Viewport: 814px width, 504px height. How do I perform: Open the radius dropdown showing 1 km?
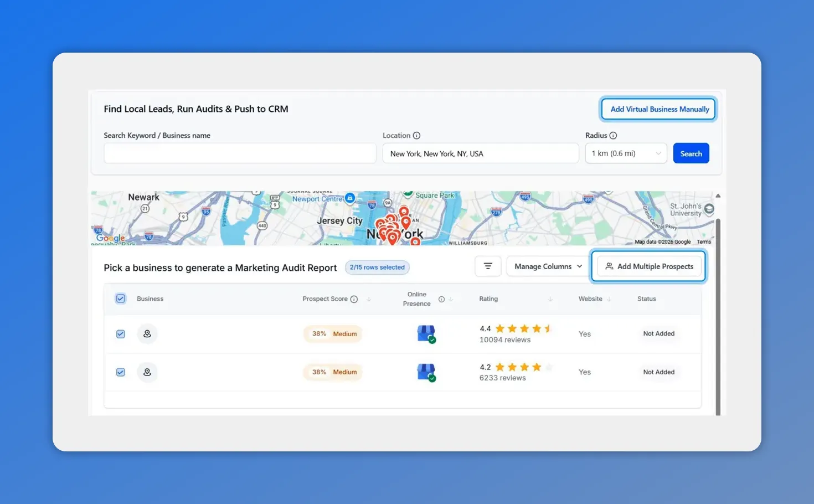626,153
